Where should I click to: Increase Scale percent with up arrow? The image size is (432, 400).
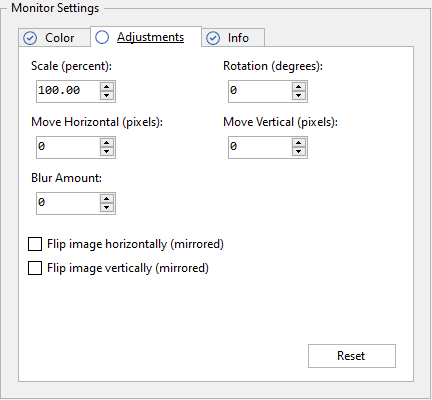pos(107,87)
